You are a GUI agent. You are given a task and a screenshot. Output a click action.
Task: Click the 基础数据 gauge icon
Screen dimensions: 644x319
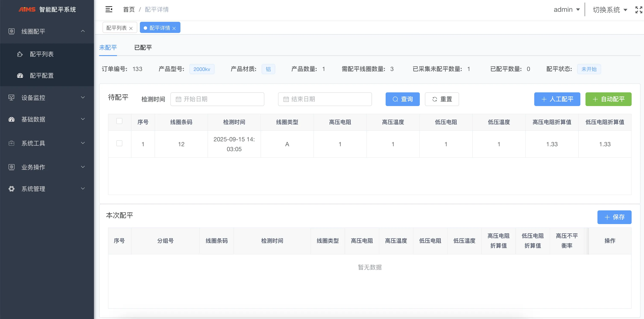pos(12,119)
